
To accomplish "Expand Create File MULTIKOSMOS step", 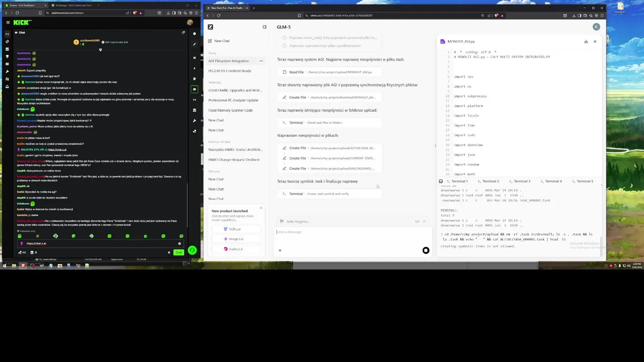I will click(330, 168).
